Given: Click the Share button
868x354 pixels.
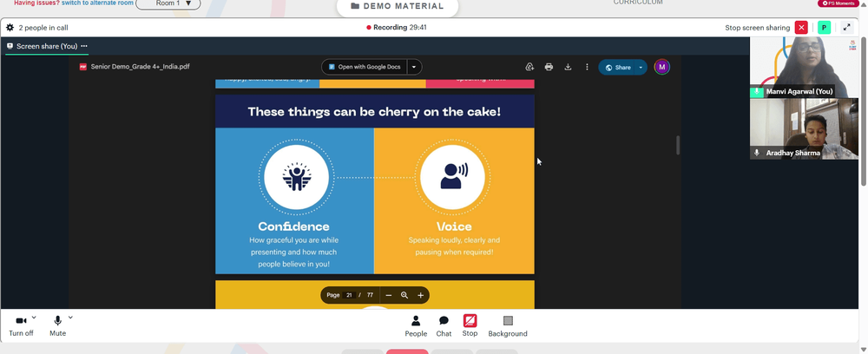Looking at the screenshot, I should (x=617, y=67).
